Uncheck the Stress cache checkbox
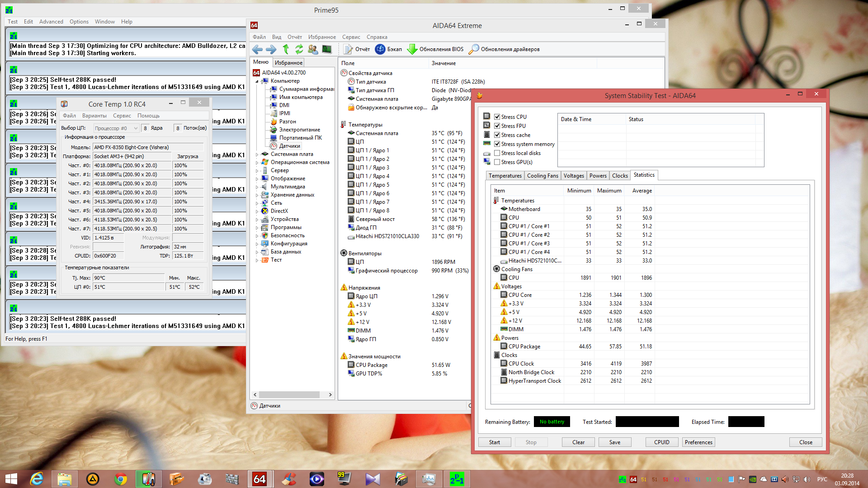Viewport: 868px width, 488px height. pos(497,135)
